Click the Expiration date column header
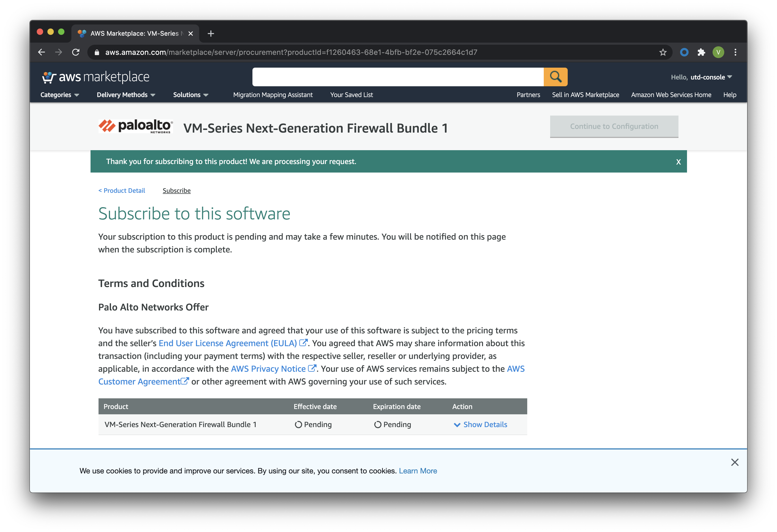 click(396, 407)
